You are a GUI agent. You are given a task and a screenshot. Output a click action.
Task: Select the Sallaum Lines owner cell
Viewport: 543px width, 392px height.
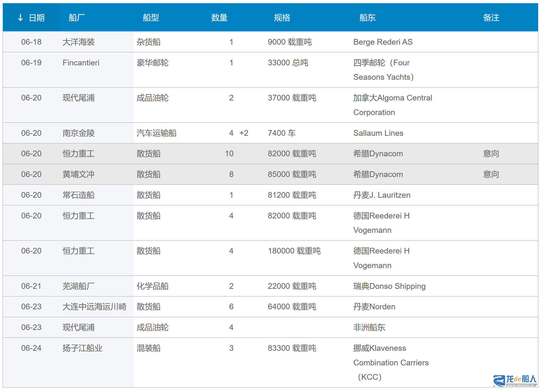point(378,133)
